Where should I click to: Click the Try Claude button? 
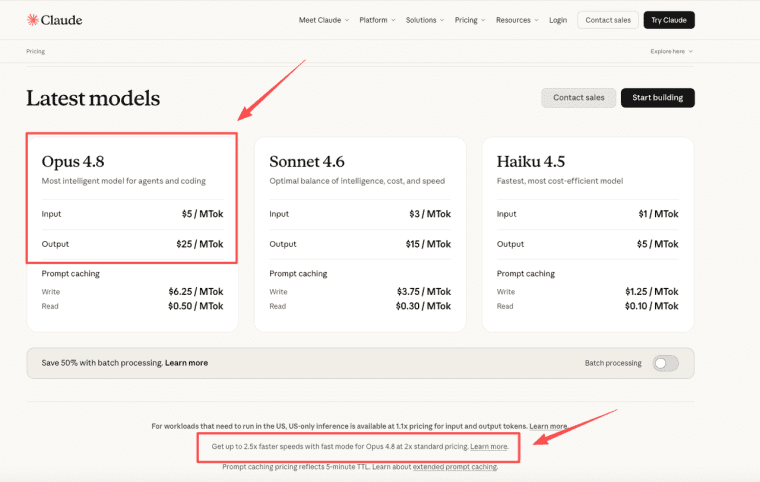669,20
